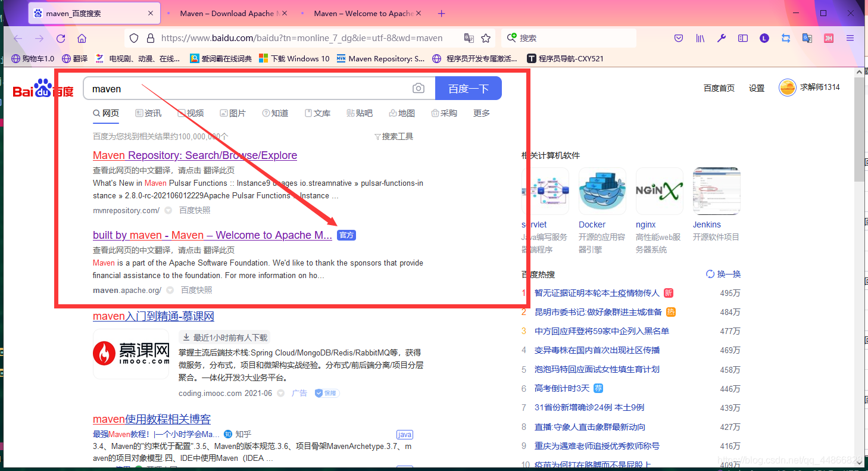This screenshot has height=471, width=868.
Task: Select the 贴吧 search tab
Action: click(x=360, y=113)
